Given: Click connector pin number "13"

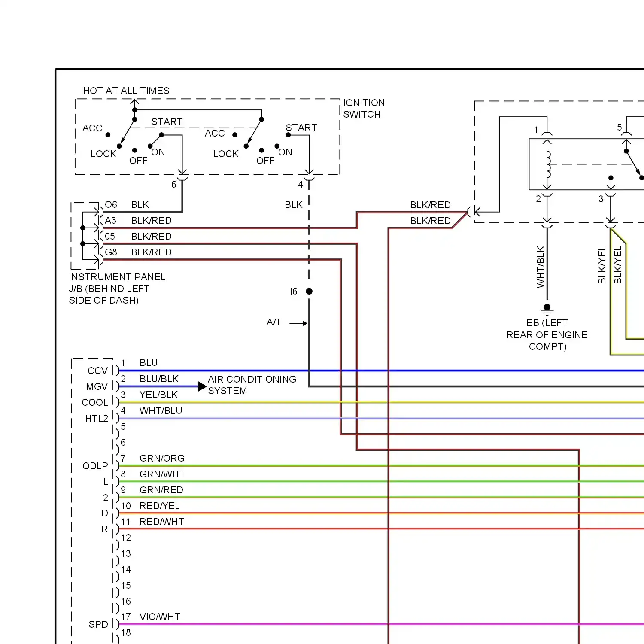Looking at the screenshot, I should coord(126,553).
